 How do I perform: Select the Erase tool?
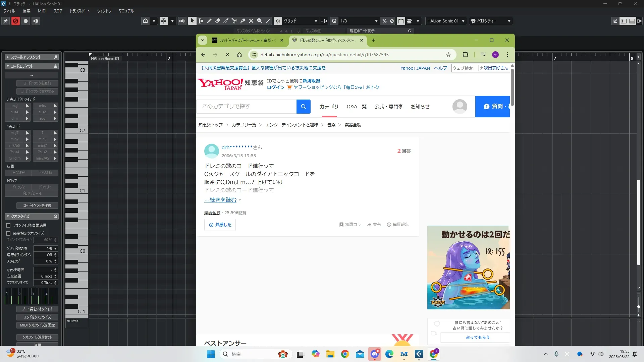[x=217, y=21]
